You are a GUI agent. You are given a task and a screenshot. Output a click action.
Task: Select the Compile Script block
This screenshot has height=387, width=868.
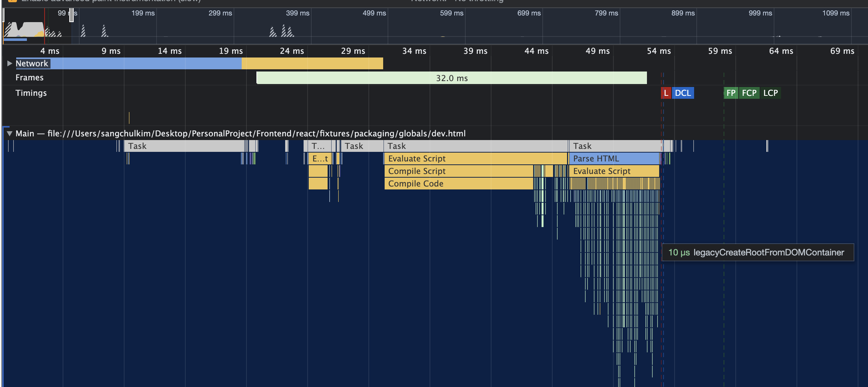click(x=459, y=171)
